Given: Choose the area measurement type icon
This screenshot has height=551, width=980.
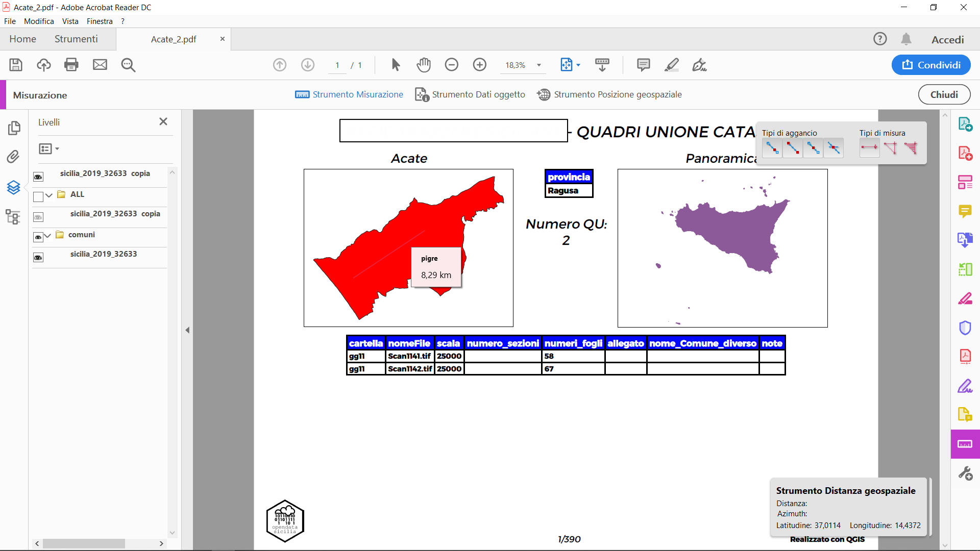Looking at the screenshot, I should click(912, 148).
